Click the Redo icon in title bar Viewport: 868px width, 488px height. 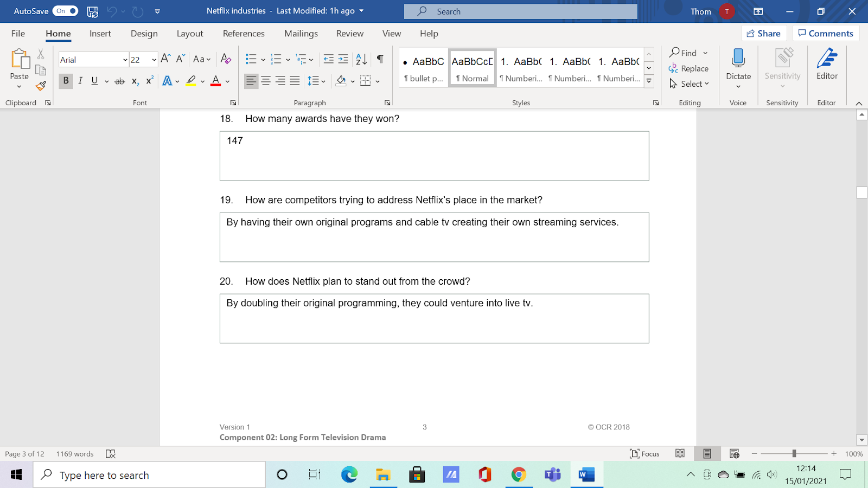click(138, 11)
